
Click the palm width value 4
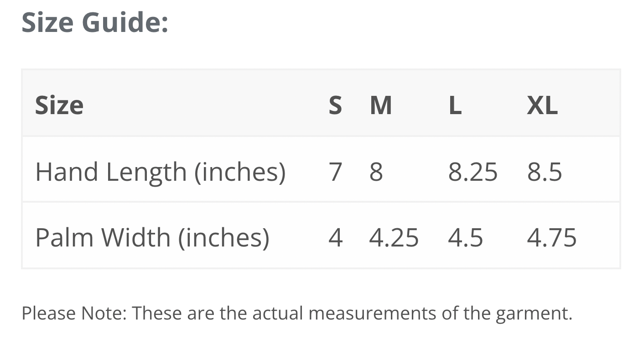(x=336, y=238)
